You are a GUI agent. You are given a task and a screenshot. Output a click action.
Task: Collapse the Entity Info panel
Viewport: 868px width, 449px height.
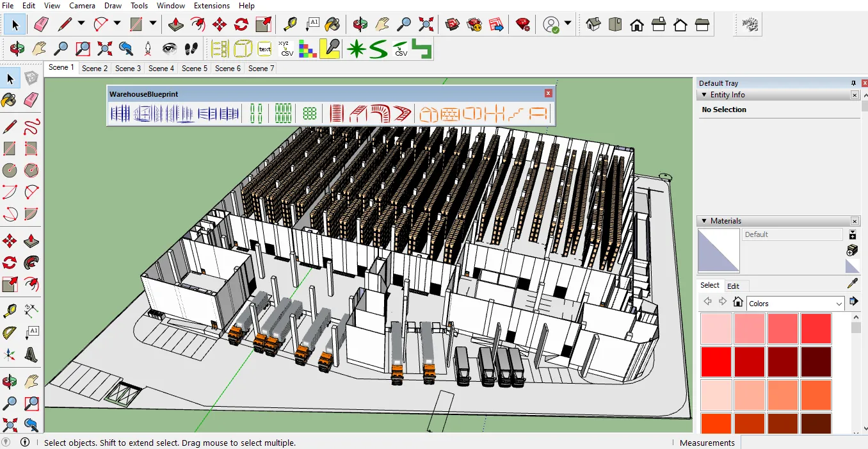pos(704,94)
